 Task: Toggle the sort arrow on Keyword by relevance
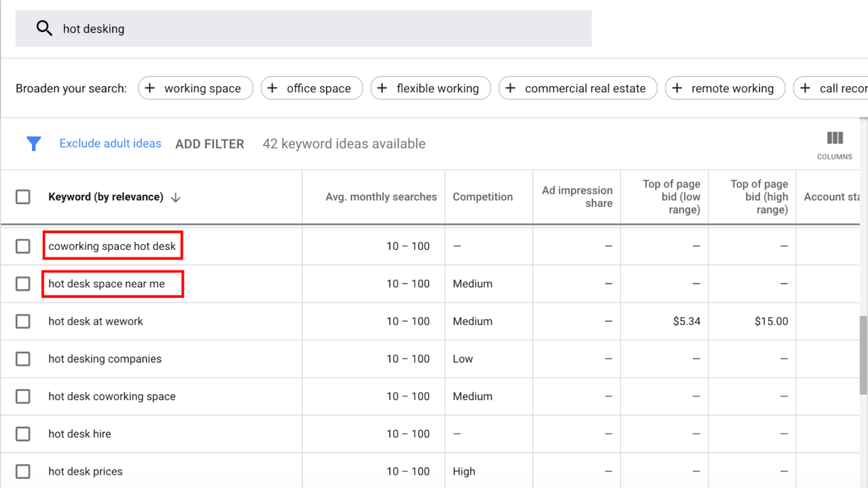174,197
